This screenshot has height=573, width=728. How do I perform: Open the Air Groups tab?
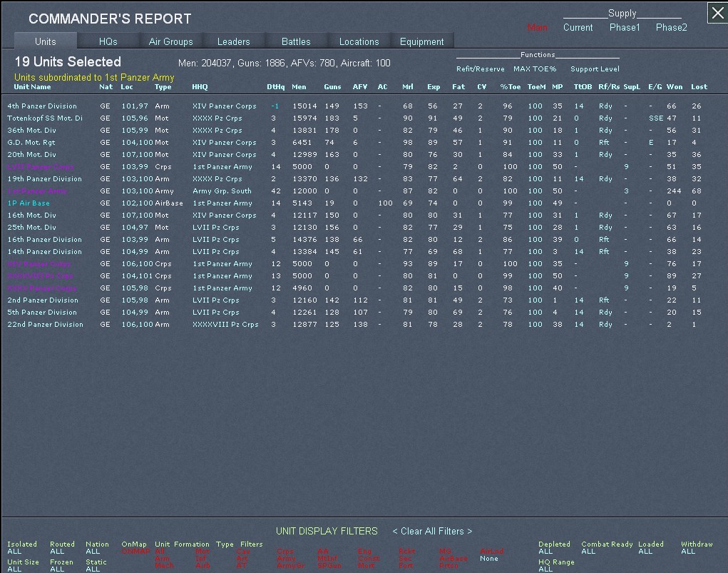(170, 41)
